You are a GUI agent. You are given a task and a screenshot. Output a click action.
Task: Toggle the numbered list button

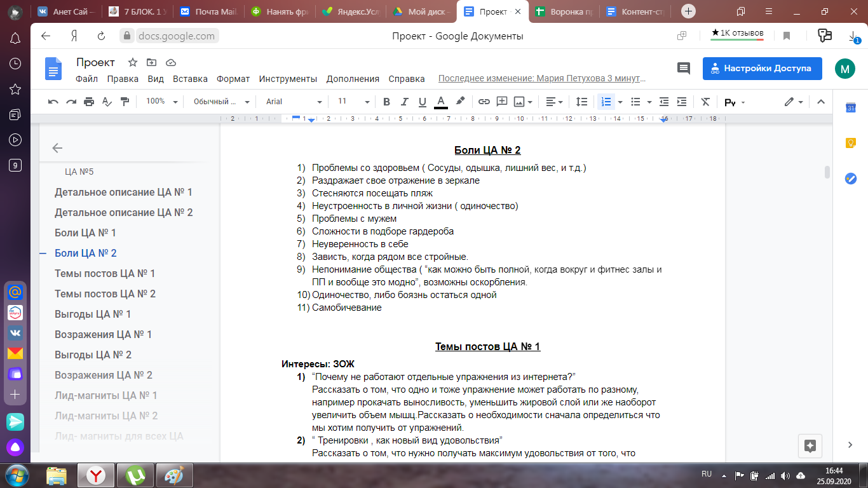(x=606, y=102)
